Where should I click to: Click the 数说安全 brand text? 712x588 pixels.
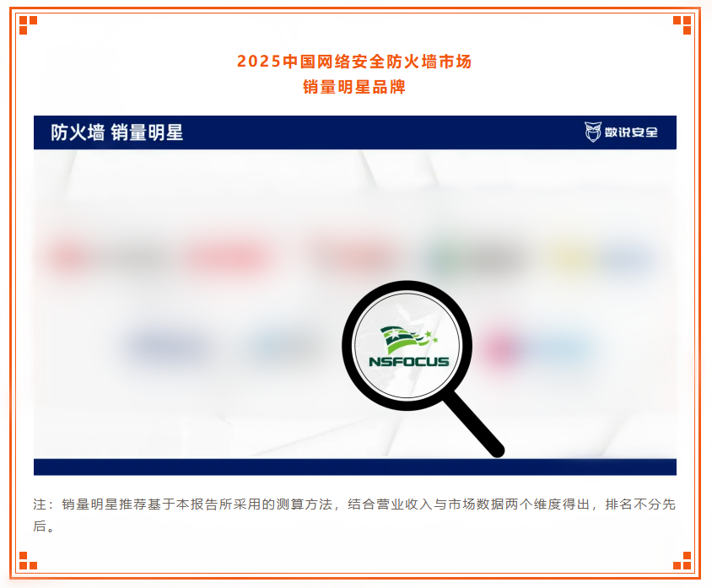click(631, 132)
